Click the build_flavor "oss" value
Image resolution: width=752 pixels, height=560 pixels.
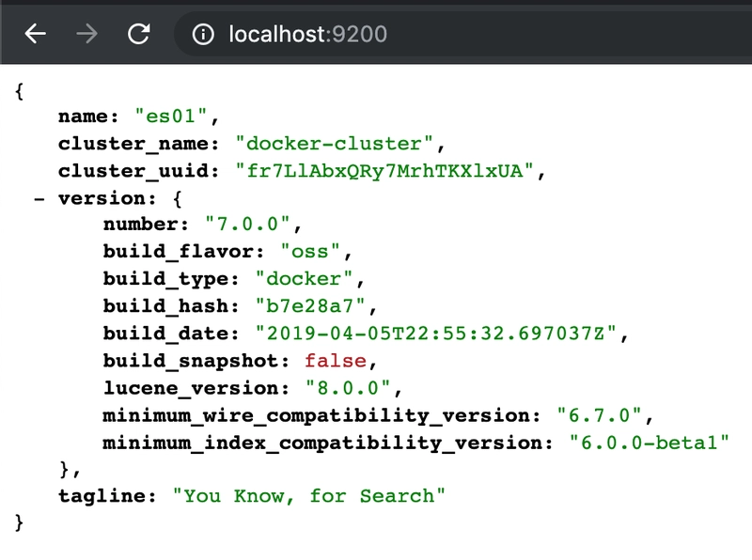click(320, 253)
